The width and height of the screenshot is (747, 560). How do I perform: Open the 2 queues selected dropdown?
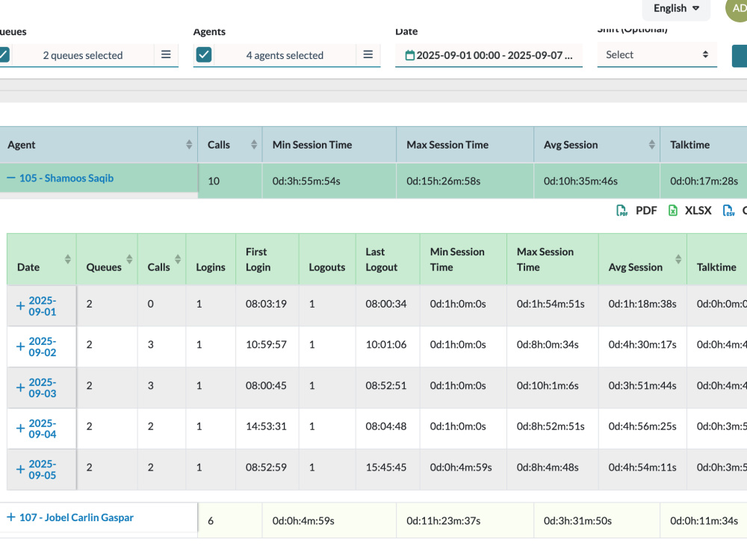click(83, 55)
